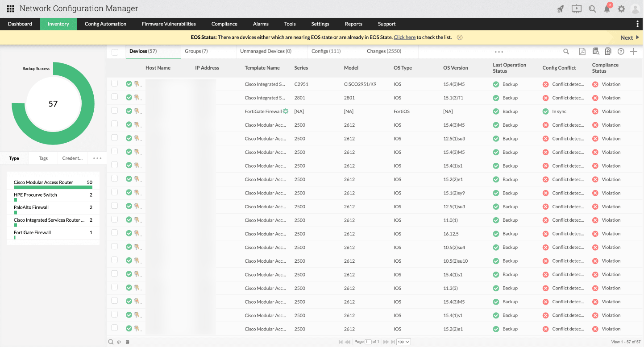Click the add device plus icon

(x=634, y=52)
